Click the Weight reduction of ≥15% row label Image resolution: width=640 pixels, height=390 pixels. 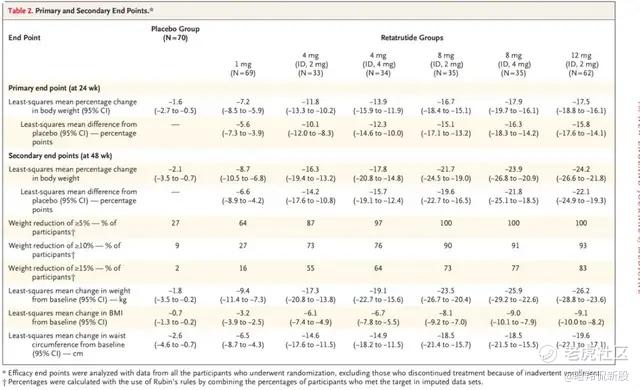[64, 272]
